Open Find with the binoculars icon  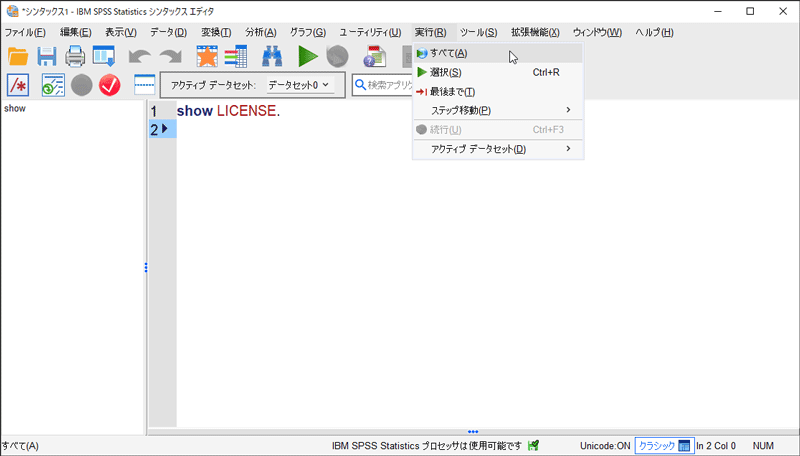pyautogui.click(x=272, y=57)
